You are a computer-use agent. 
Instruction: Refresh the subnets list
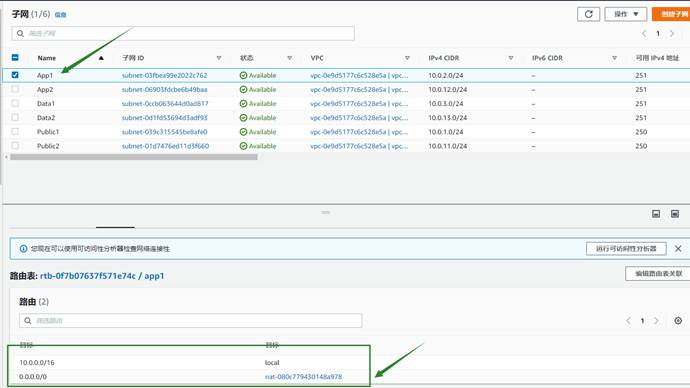588,14
